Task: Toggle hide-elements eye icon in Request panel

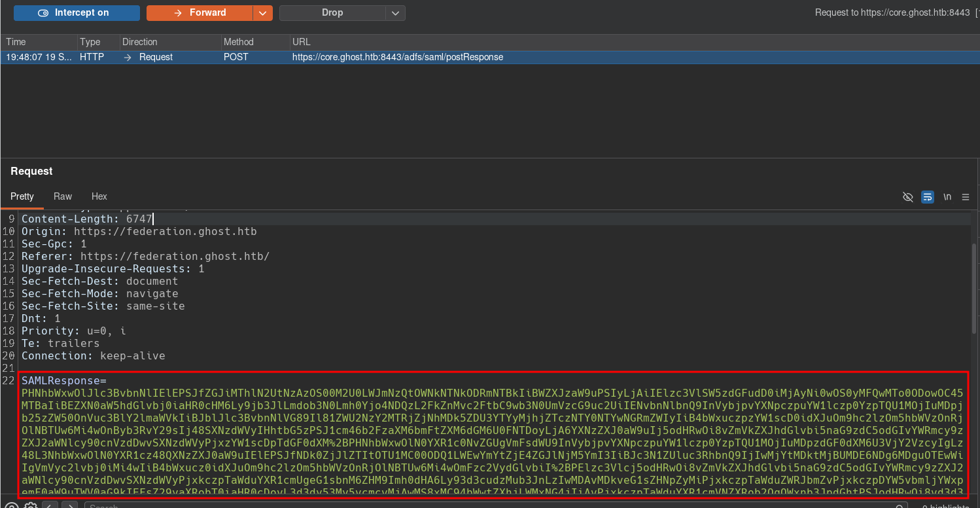Action: coord(907,197)
